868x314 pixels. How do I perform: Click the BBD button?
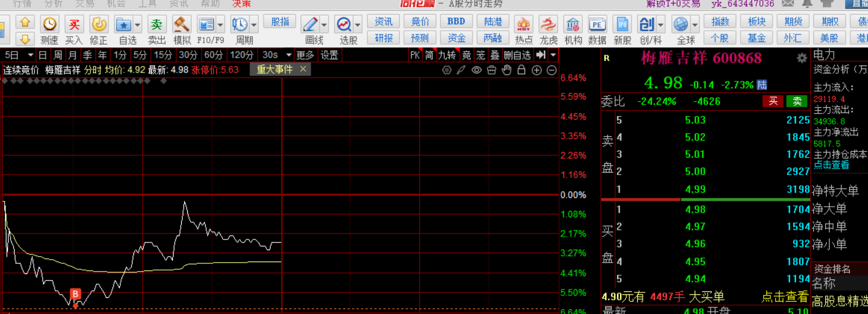456,22
